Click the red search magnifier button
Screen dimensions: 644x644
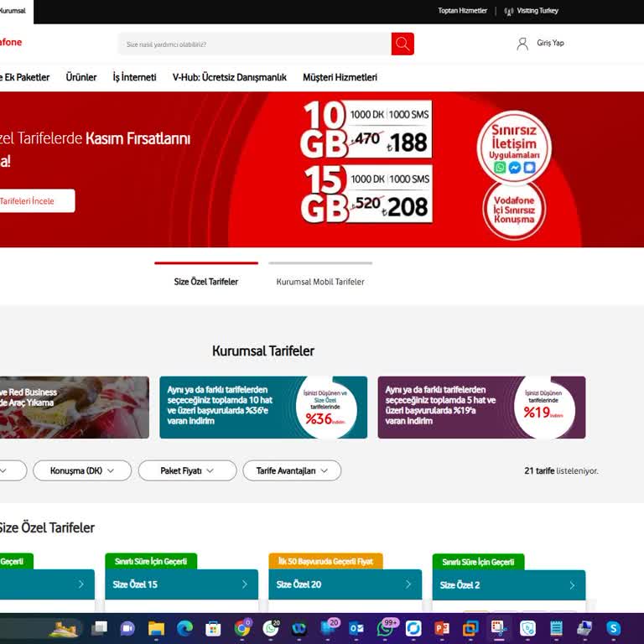point(402,44)
